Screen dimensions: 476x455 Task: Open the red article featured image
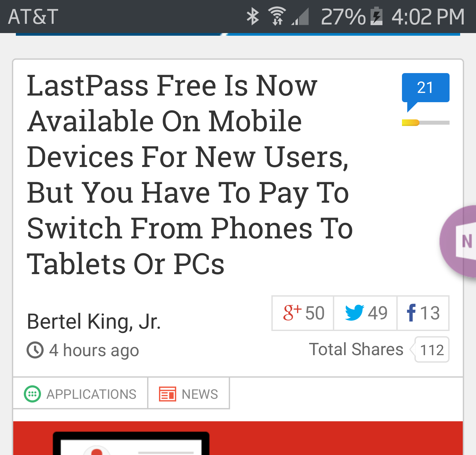(238, 438)
